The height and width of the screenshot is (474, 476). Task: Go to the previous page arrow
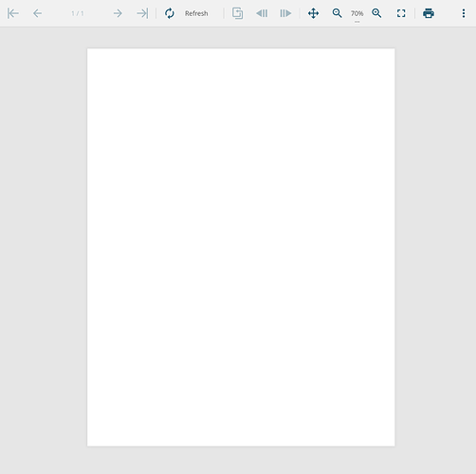[x=37, y=13]
